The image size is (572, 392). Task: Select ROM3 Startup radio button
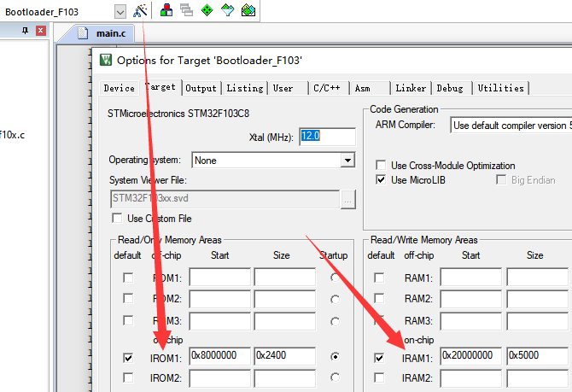(x=335, y=322)
